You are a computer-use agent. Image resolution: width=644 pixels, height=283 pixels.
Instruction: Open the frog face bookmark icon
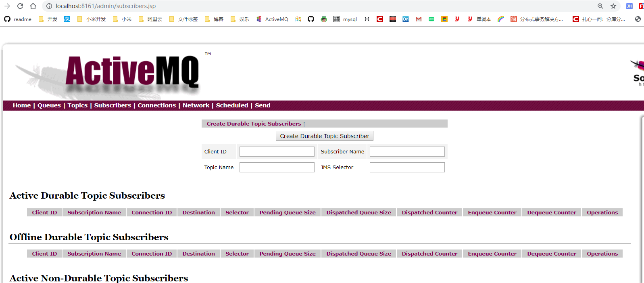pos(324,19)
